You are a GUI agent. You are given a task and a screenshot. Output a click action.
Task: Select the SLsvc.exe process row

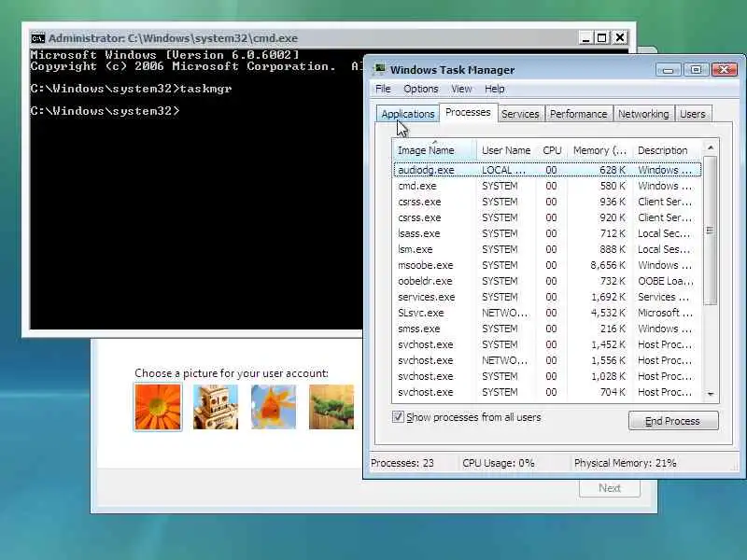click(x=547, y=313)
